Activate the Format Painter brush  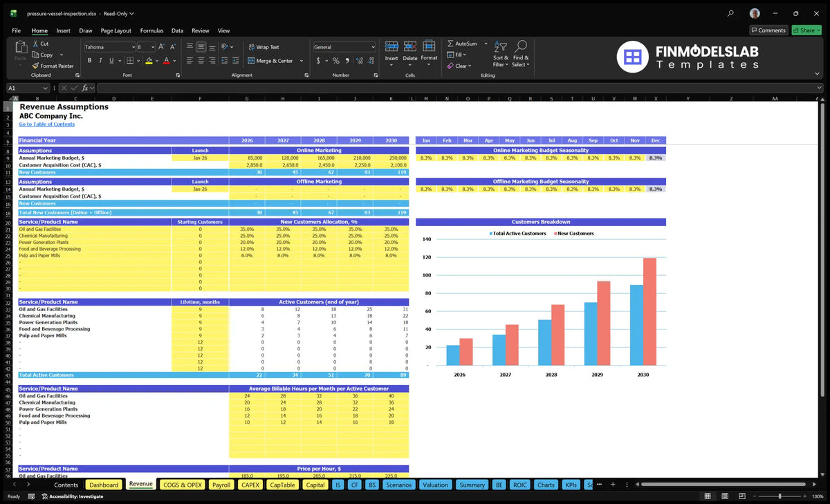[35, 66]
